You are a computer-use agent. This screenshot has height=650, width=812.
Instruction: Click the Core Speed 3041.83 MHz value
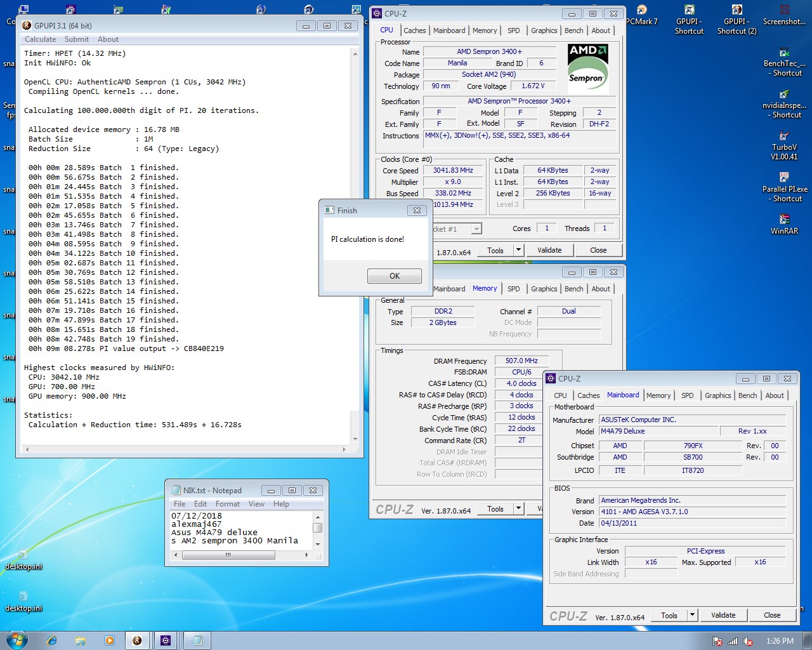(453, 170)
